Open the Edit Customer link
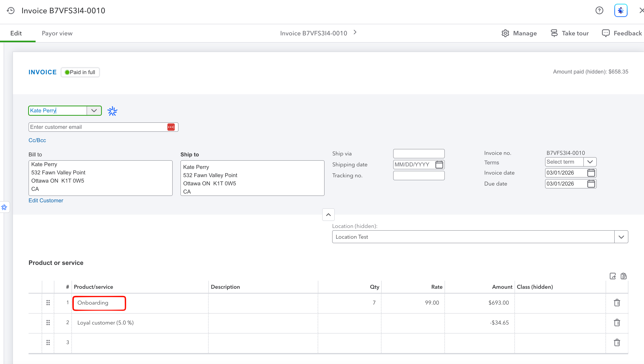The height and width of the screenshot is (364, 644). click(x=46, y=201)
